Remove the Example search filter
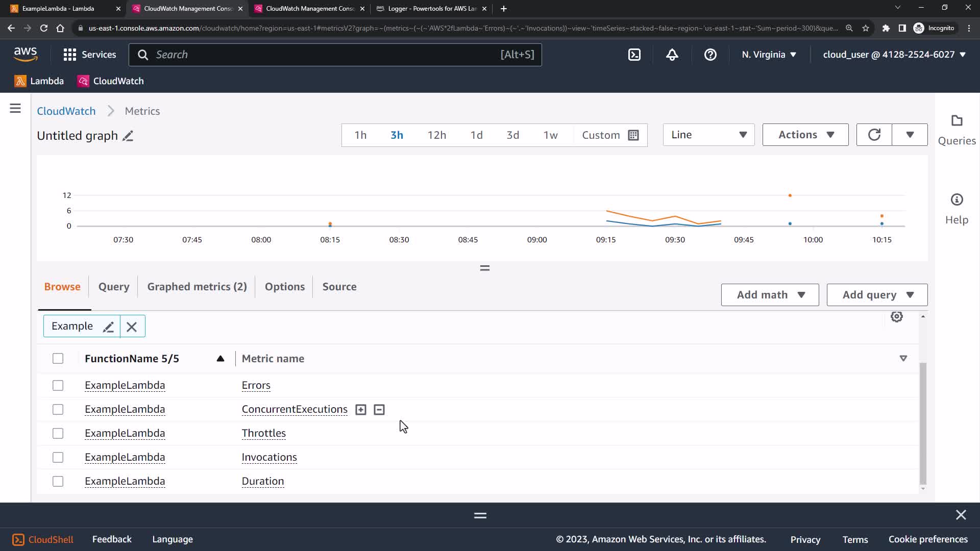980x551 pixels. (x=132, y=327)
